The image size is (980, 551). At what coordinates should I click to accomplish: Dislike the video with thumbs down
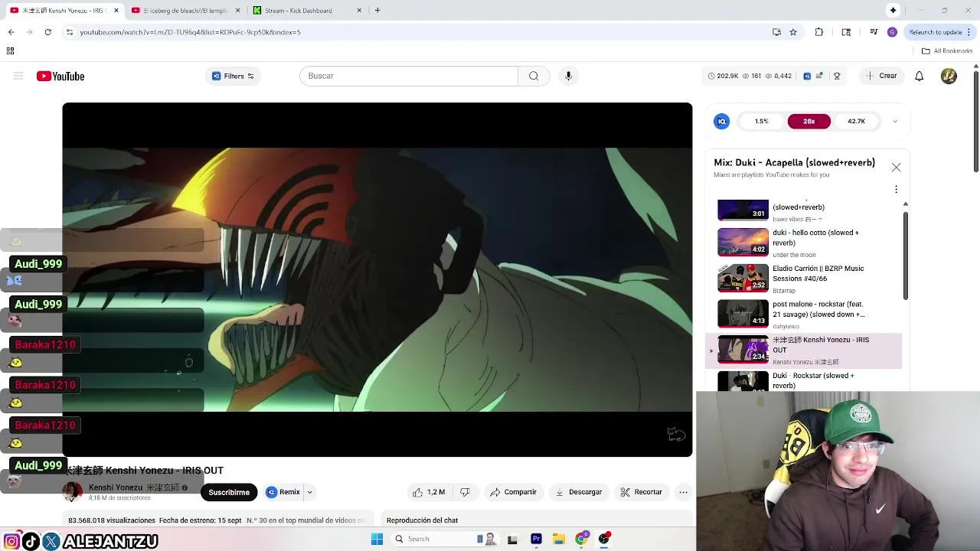[465, 492]
